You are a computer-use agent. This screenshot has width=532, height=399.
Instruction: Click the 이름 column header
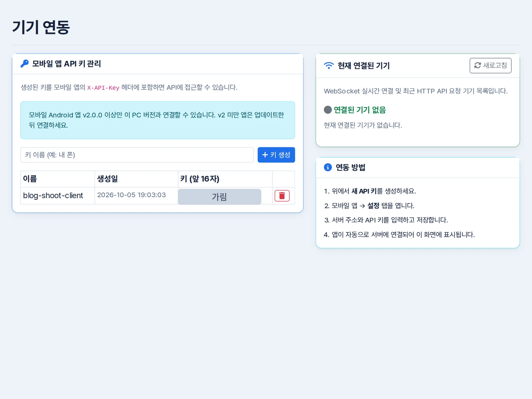click(58, 179)
